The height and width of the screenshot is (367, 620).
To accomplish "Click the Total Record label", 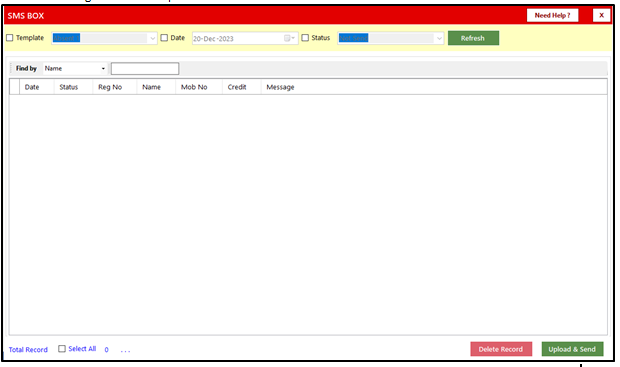I will tap(28, 350).
